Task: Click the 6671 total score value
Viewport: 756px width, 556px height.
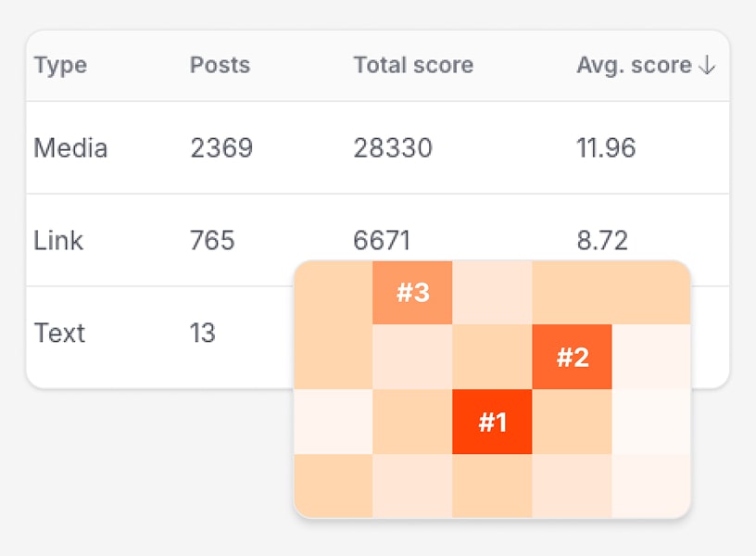Action: [382, 241]
